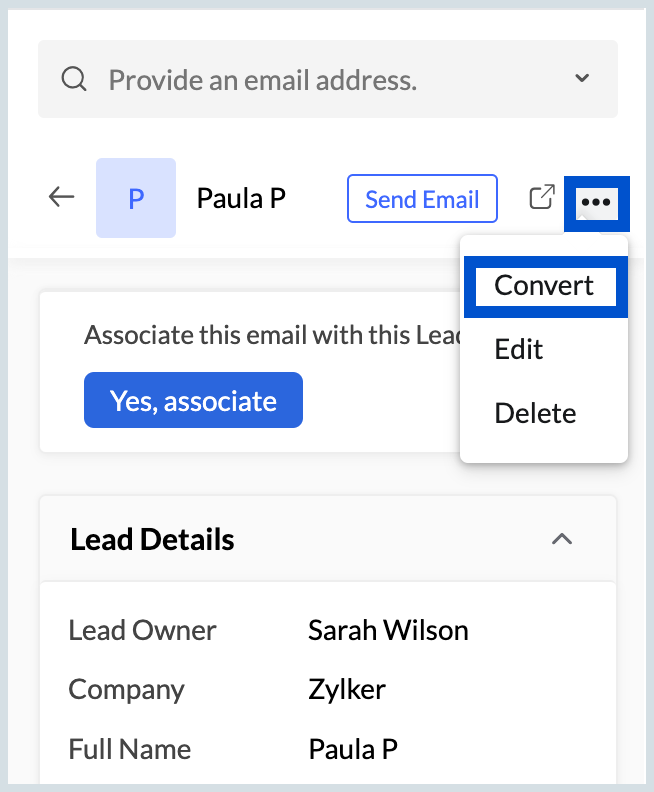This screenshot has width=654, height=792.
Task: Click the Send Email button
Action: pyautogui.click(x=422, y=199)
